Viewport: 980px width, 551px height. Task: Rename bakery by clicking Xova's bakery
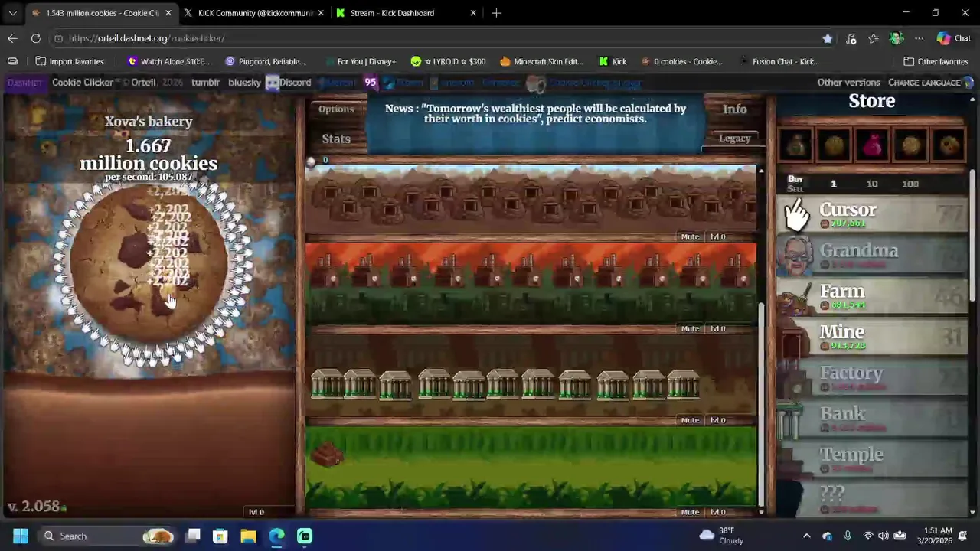point(149,121)
